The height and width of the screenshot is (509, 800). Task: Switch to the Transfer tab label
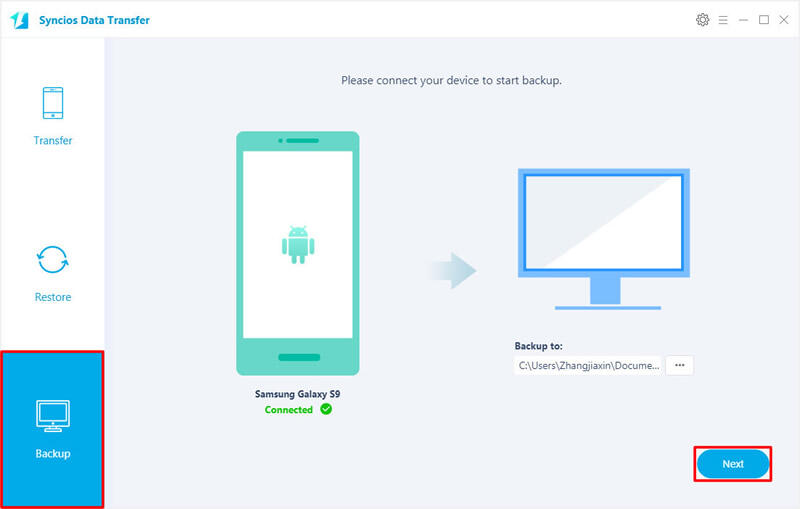pyautogui.click(x=53, y=141)
